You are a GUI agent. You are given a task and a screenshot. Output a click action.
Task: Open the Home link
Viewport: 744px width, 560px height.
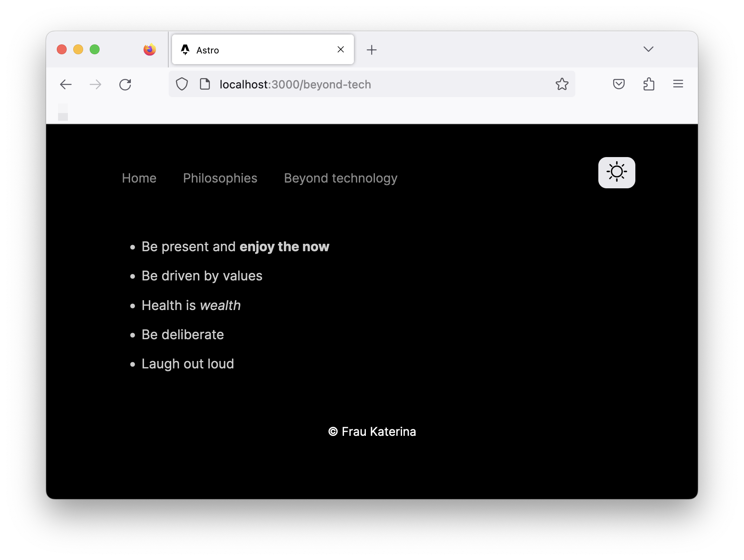139,178
